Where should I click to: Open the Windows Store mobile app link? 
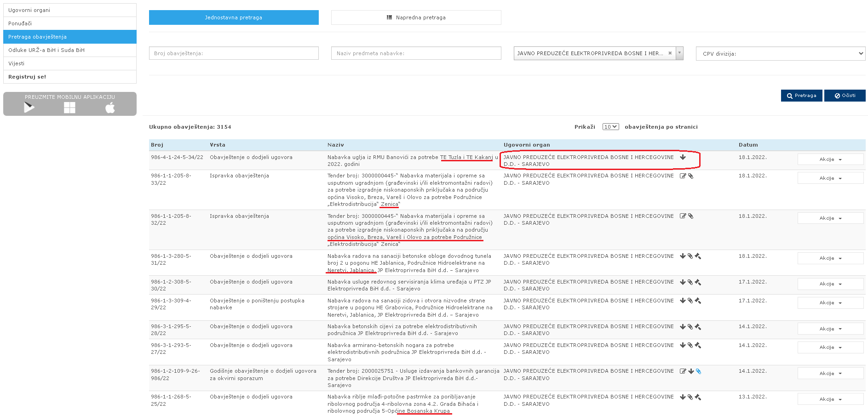click(x=69, y=108)
